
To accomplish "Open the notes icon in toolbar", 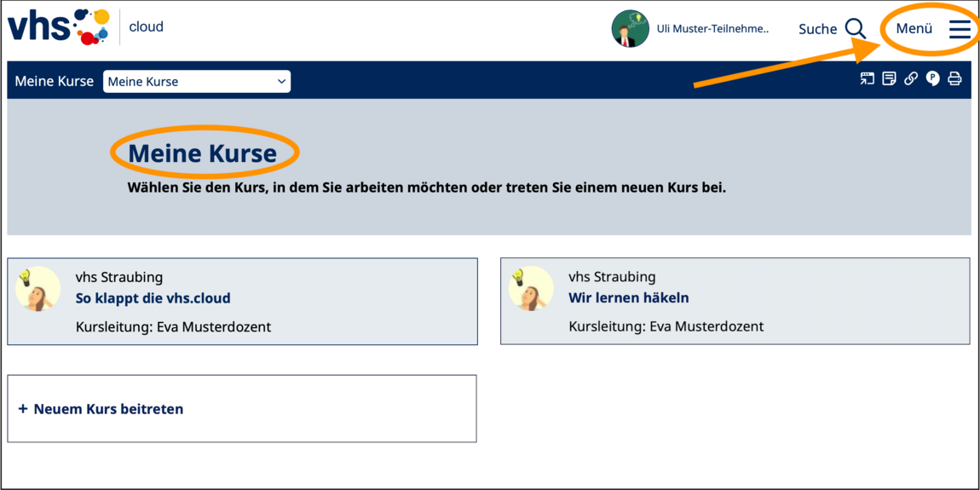I will coord(889,79).
